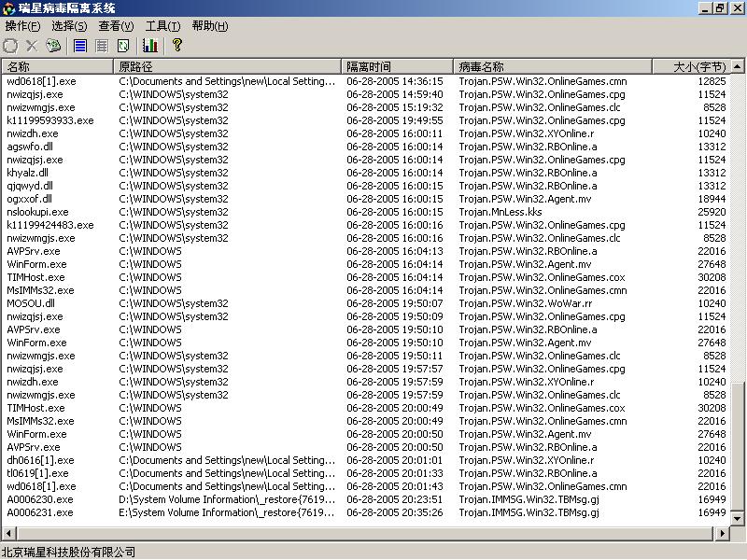
Task: Click the status bar text 北京瑞星科技股份有限公司
Action: (68, 552)
